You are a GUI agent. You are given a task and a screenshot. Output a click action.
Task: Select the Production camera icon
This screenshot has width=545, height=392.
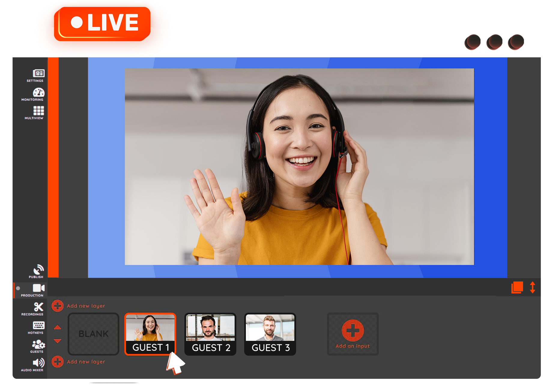tap(38, 288)
